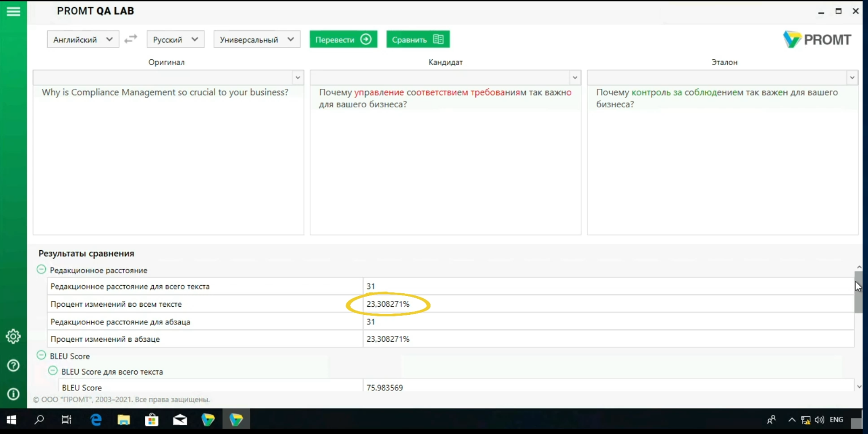868x434 pixels.
Task: Click the highlighted PROMT QA Lab taskbar icon
Action: tap(236, 420)
